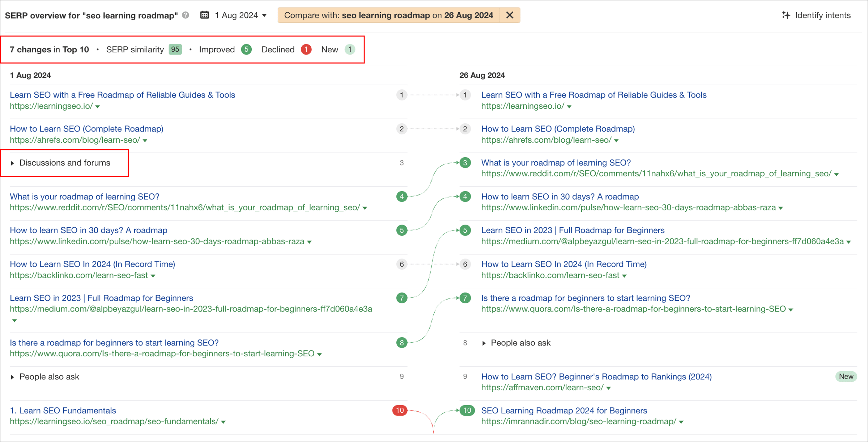The width and height of the screenshot is (868, 442).
Task: Open dropdown arrow beside affmaven.com/learn-seo URL
Action: [609, 388]
